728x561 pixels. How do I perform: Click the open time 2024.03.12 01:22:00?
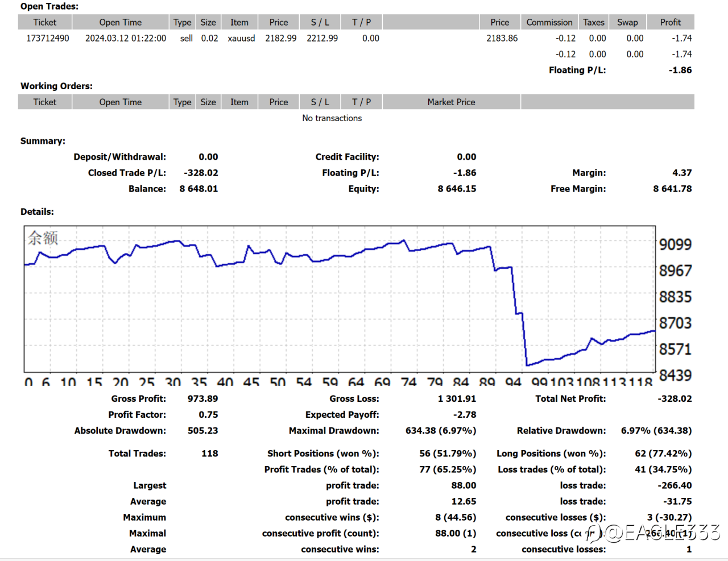point(126,38)
